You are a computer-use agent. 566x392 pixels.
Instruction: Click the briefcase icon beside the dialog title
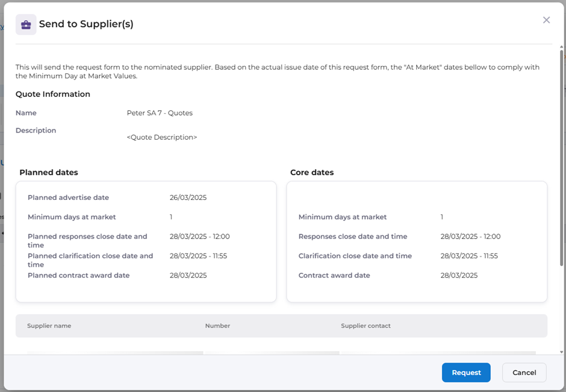(x=26, y=25)
